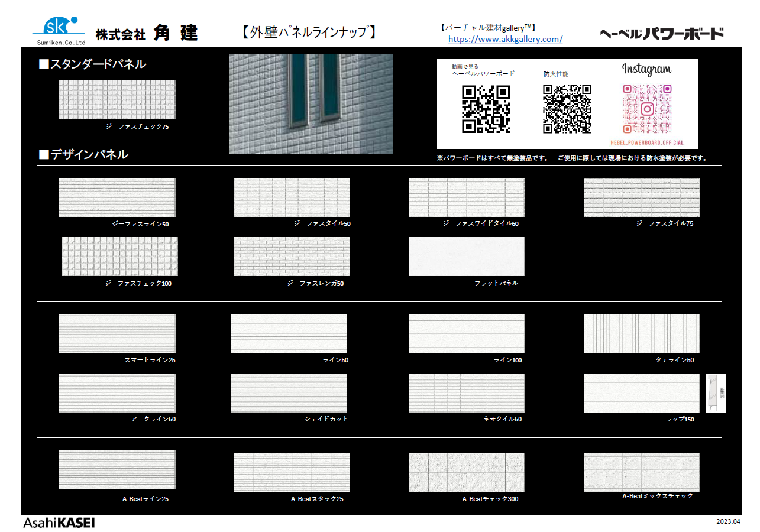Select the ジーファスライン50 panel sample
Image resolution: width=760 pixels, height=532 pixels.
[x=117, y=197]
